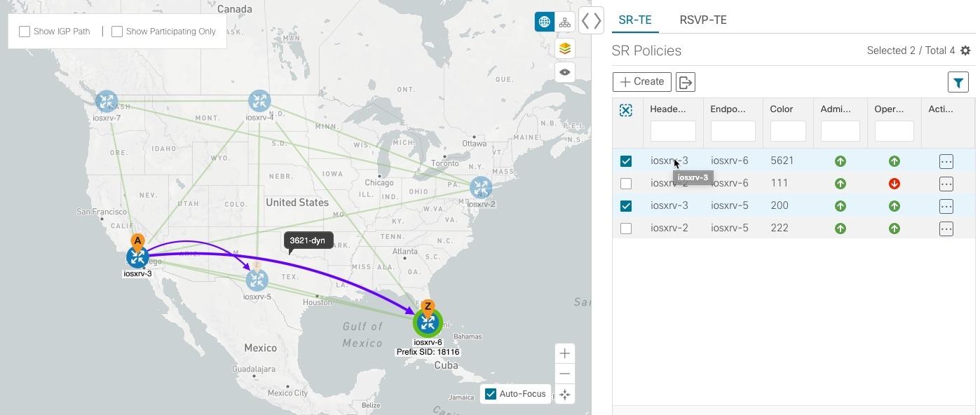
Task: Switch to the RSVP-TE tab
Action: (702, 20)
